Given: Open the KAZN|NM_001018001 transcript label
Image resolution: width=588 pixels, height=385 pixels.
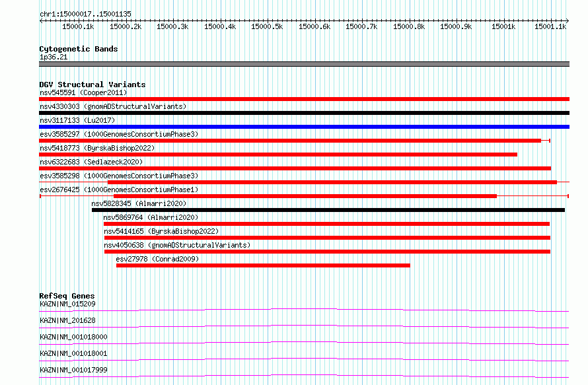Looking at the screenshot, I should [73, 353].
